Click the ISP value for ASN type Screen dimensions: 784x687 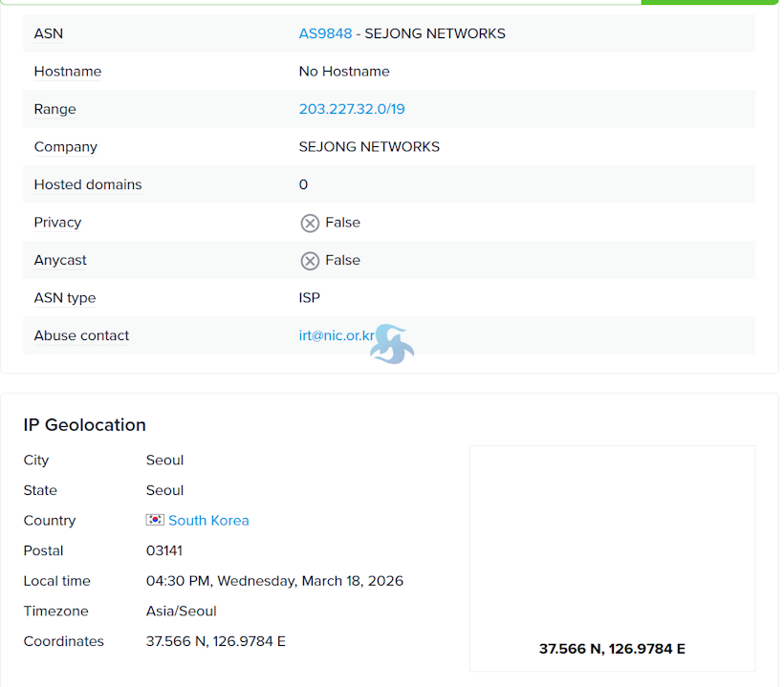[310, 298]
